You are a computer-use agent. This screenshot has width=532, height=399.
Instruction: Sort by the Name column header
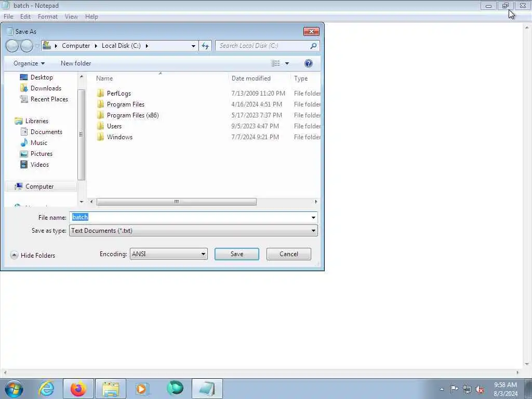(x=160, y=78)
